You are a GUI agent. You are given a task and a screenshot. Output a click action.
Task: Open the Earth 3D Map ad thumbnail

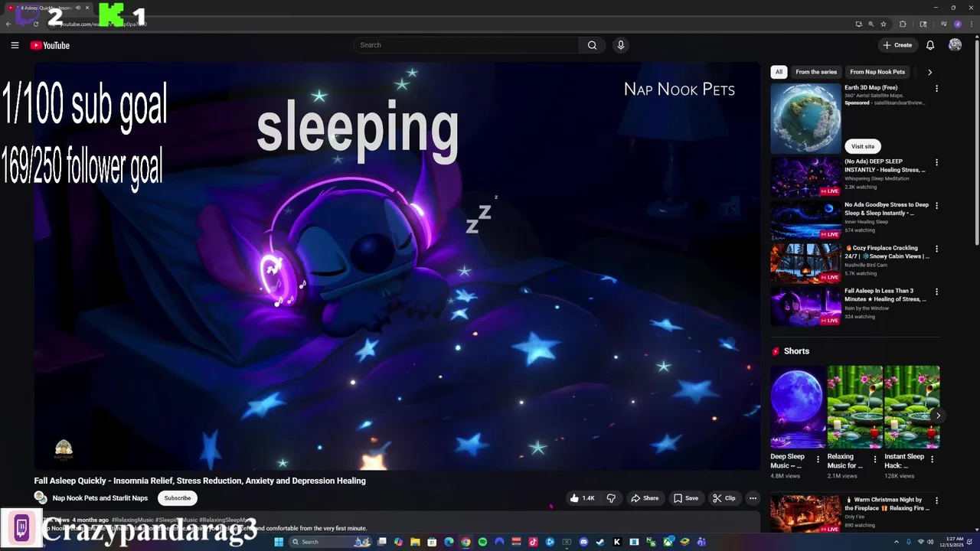point(805,118)
